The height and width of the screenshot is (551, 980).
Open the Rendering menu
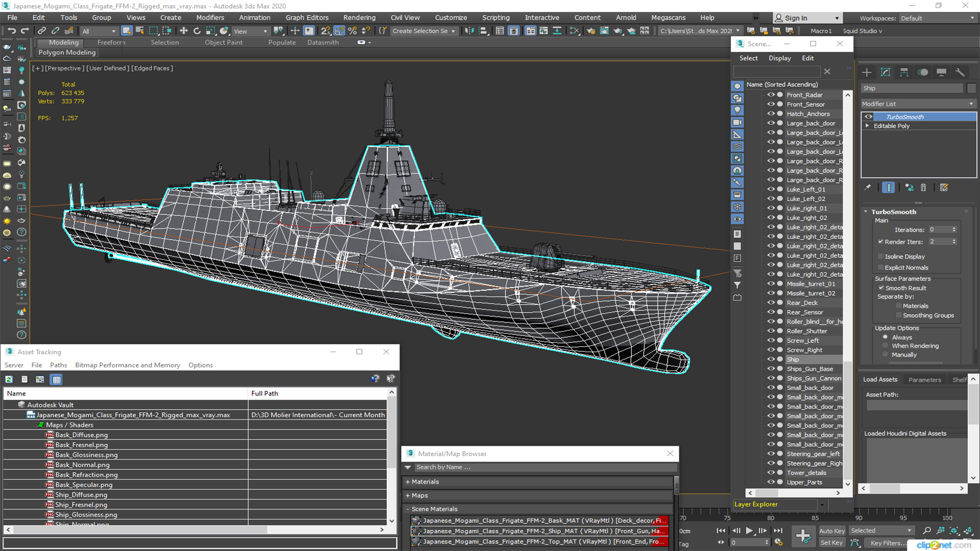tap(359, 17)
